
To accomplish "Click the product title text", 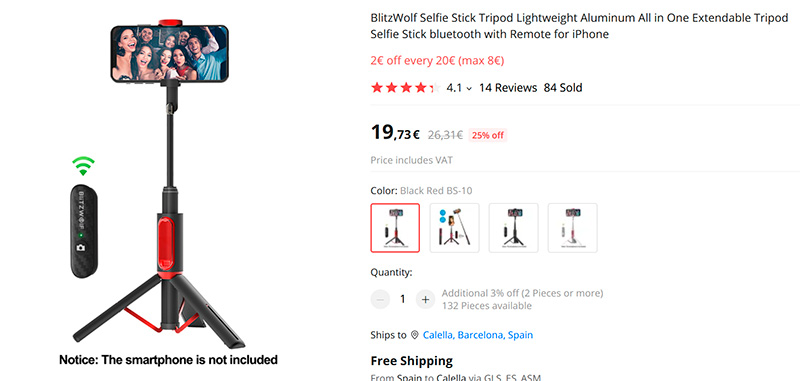I will (x=579, y=27).
